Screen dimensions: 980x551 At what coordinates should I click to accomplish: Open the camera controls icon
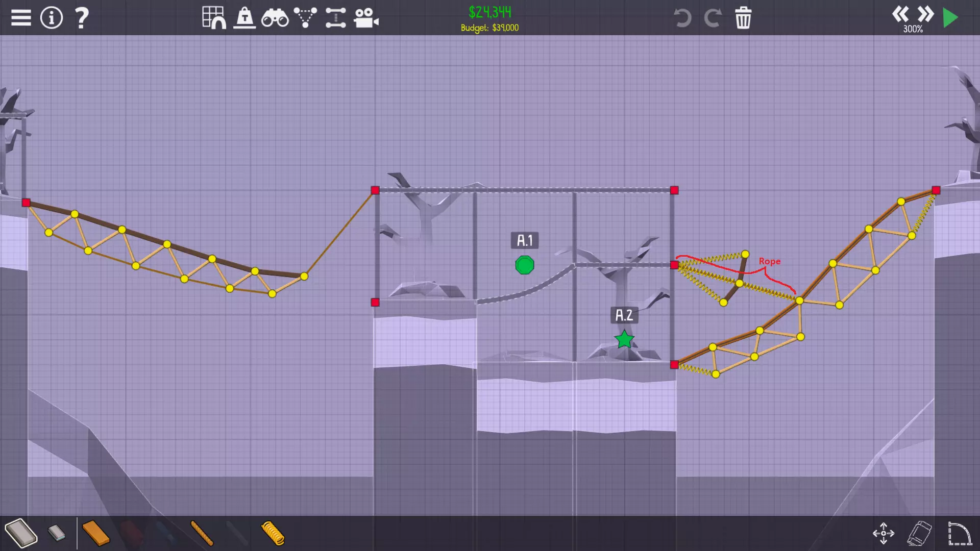coord(366,18)
